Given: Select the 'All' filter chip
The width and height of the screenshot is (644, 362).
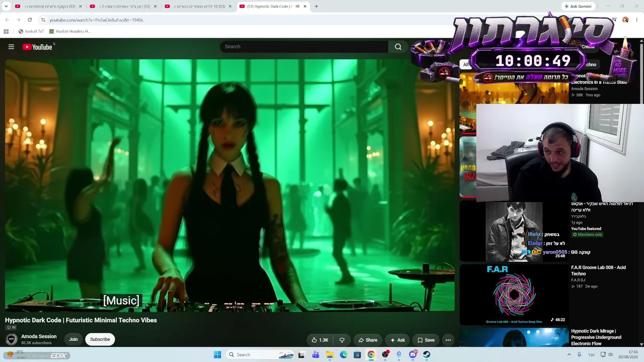Looking at the screenshot, I should [x=465, y=64].
